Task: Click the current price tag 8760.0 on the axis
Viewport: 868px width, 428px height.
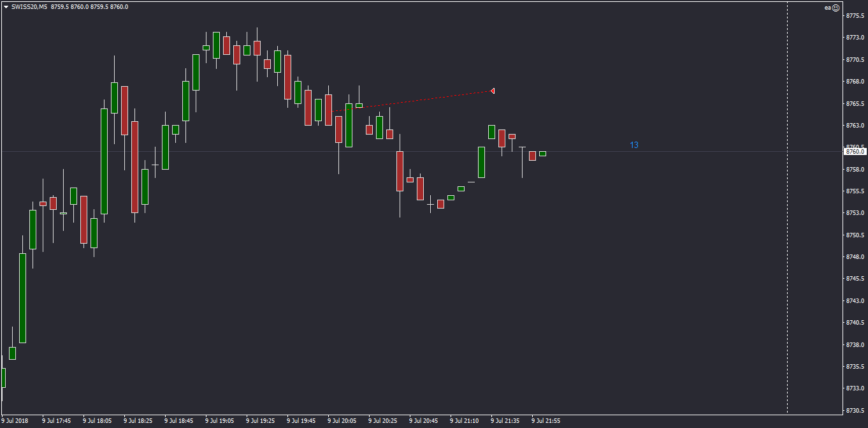Action: (855, 151)
